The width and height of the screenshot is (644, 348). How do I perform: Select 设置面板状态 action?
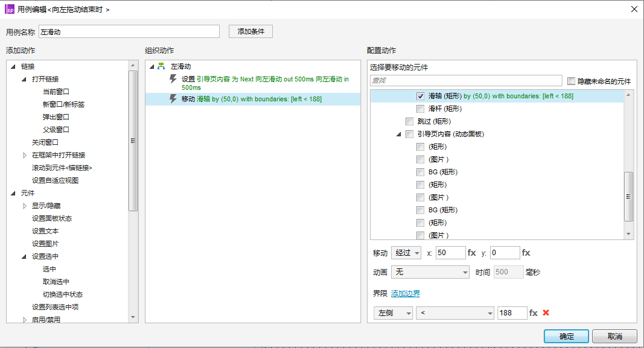coord(52,218)
